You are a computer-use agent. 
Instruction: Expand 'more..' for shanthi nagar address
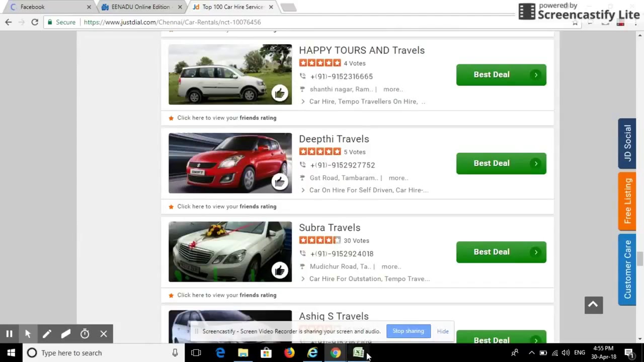click(x=393, y=89)
